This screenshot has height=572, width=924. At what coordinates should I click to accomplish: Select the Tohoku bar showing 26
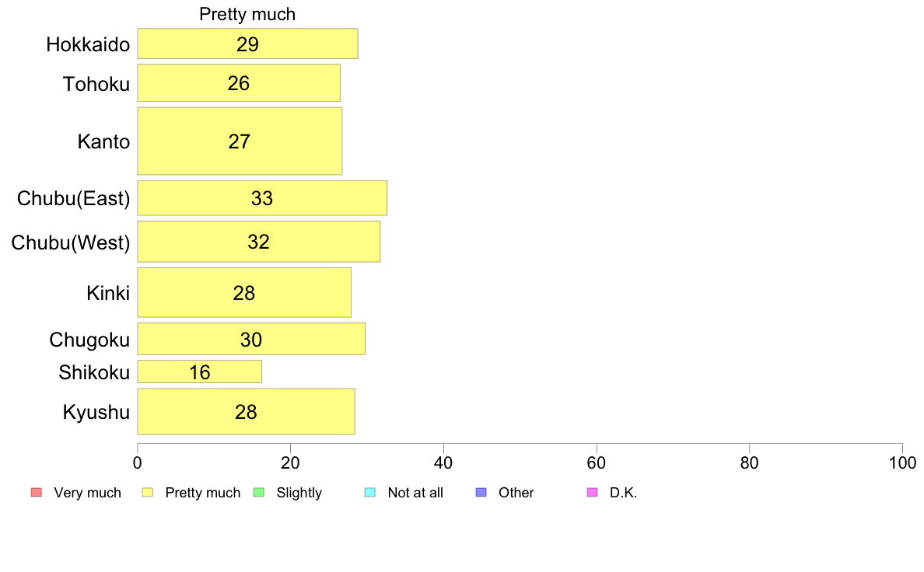pos(239,83)
